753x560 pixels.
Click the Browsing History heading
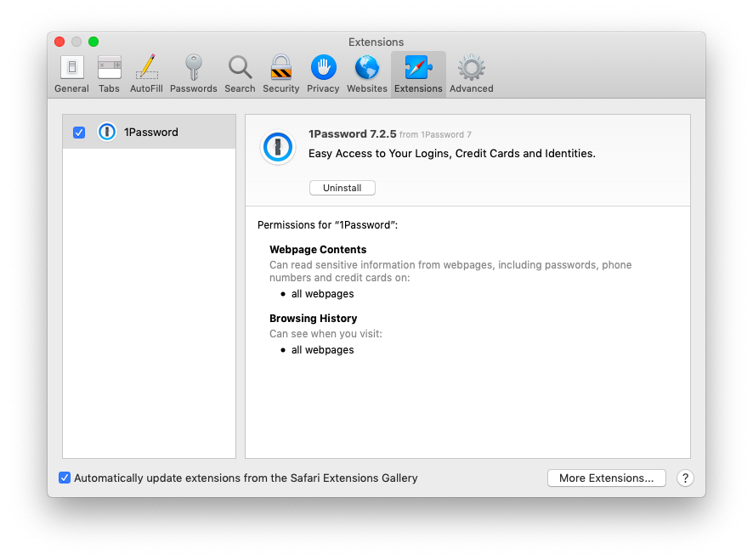click(x=313, y=319)
